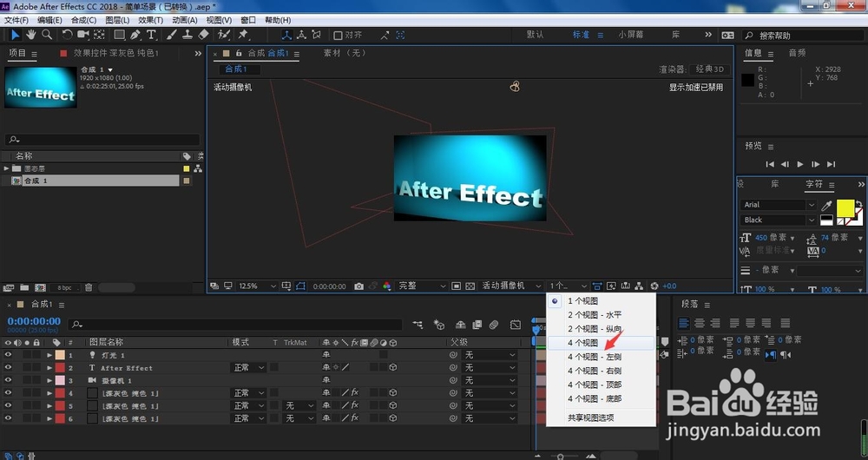
Task: Click the first frame playback button
Action: coord(770,164)
